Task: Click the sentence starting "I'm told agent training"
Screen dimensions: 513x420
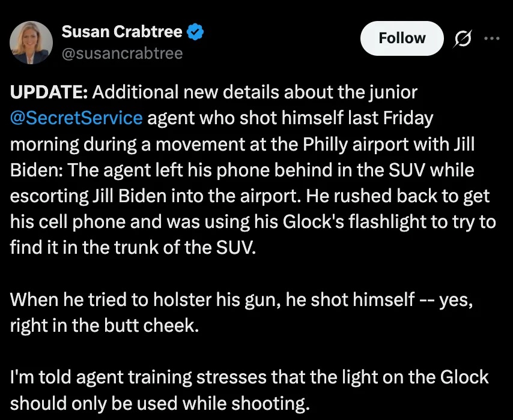Action: tap(249, 377)
